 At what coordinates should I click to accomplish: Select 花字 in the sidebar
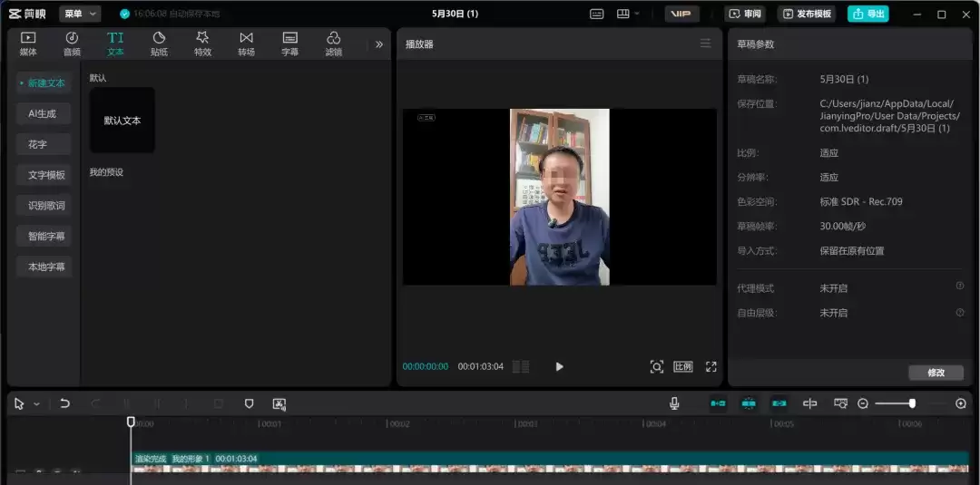tap(44, 144)
